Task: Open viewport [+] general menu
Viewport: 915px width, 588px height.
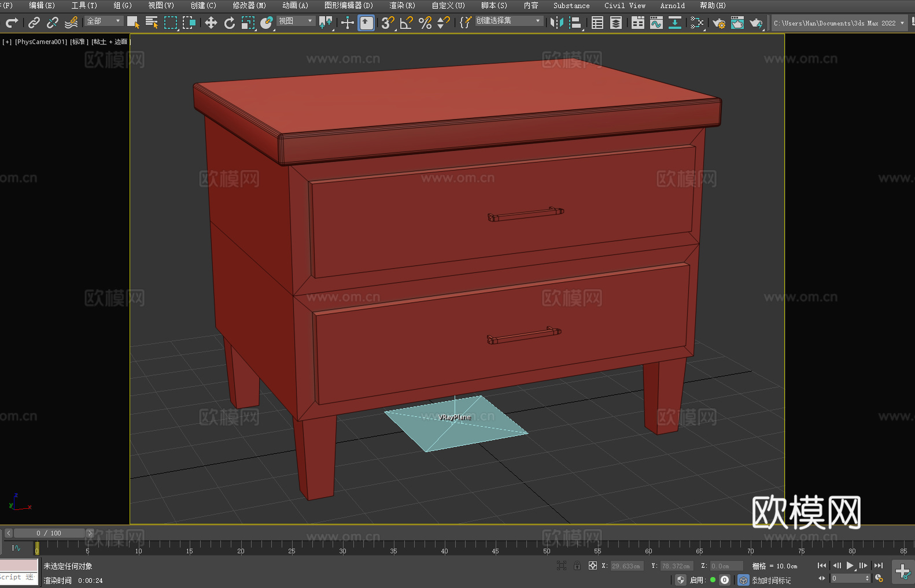Action: click(x=7, y=42)
